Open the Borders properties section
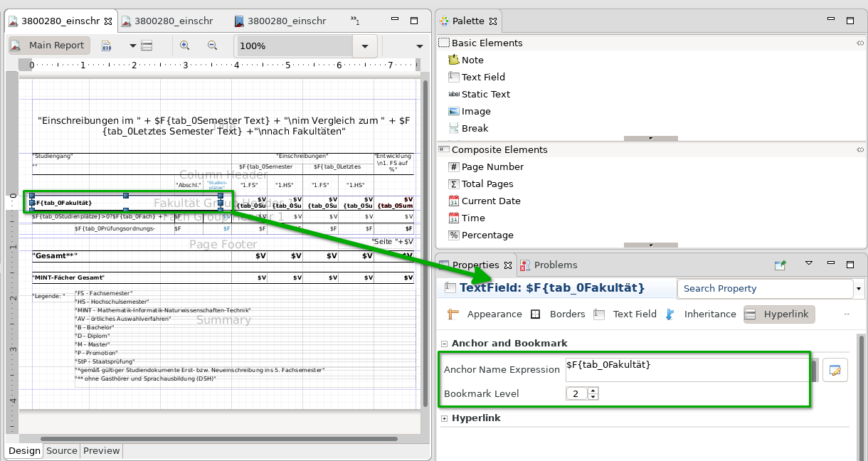The width and height of the screenshot is (868, 461). [x=558, y=314]
